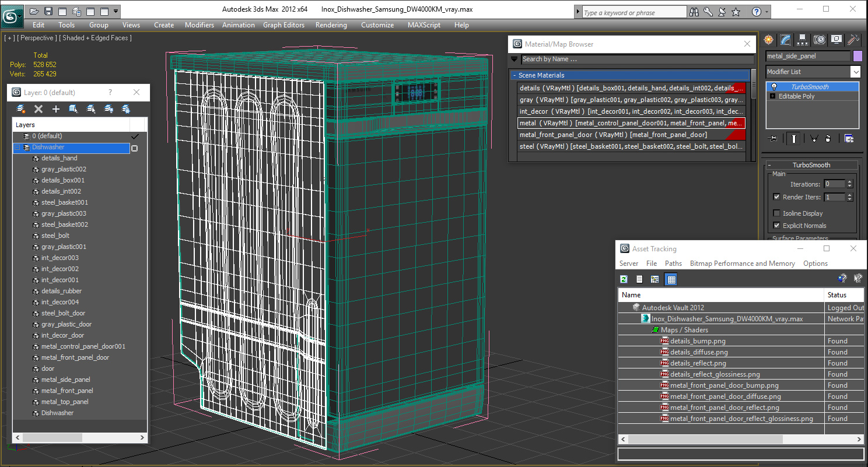Open the Modify command panel tab
Screen dimensions: 868x467
click(786, 40)
